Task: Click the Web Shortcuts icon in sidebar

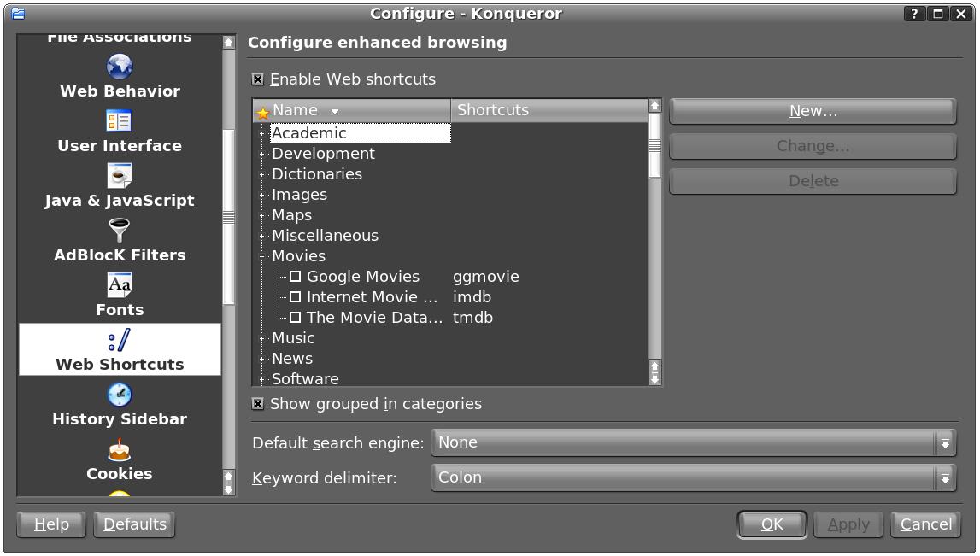Action: (120, 342)
